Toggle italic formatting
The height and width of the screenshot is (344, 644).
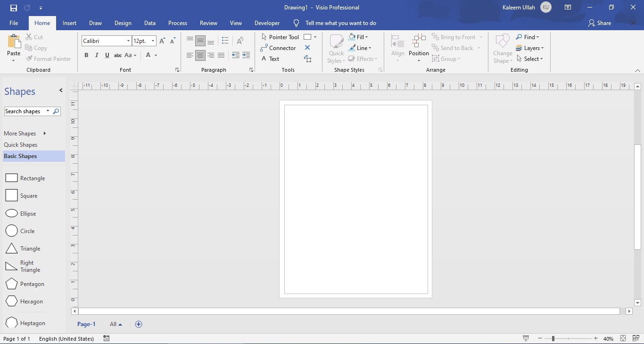(97, 55)
